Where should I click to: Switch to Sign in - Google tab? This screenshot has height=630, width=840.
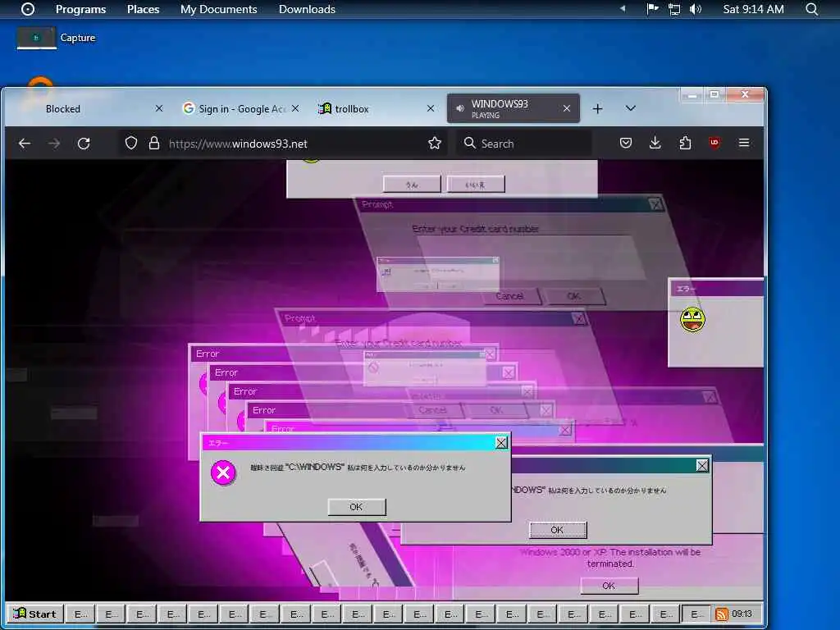(x=241, y=109)
